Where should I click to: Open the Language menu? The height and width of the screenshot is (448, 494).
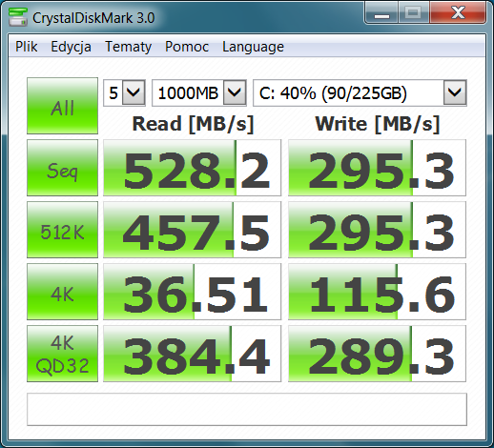tap(253, 47)
